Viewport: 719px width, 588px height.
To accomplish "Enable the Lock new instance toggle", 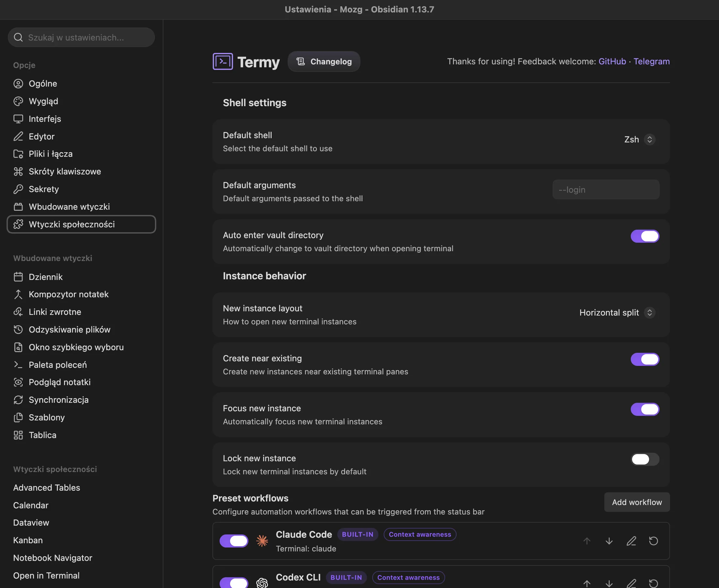I will coord(645,459).
